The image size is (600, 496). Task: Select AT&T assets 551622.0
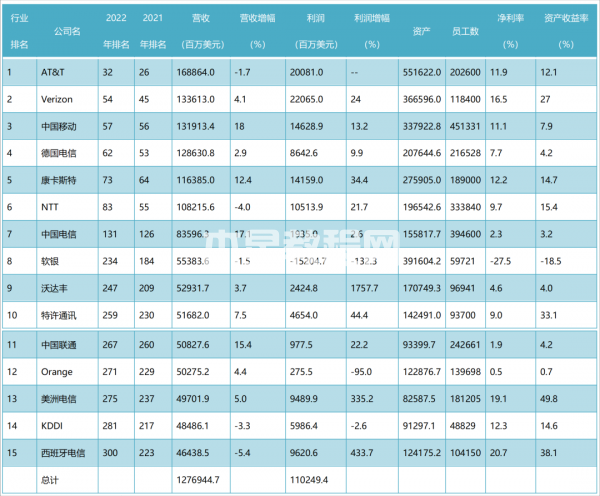point(422,72)
